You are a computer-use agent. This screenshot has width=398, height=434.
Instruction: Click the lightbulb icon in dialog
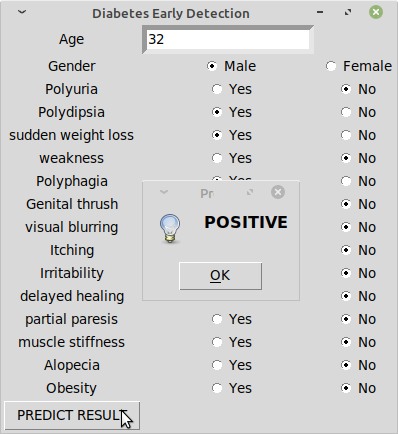click(170, 228)
